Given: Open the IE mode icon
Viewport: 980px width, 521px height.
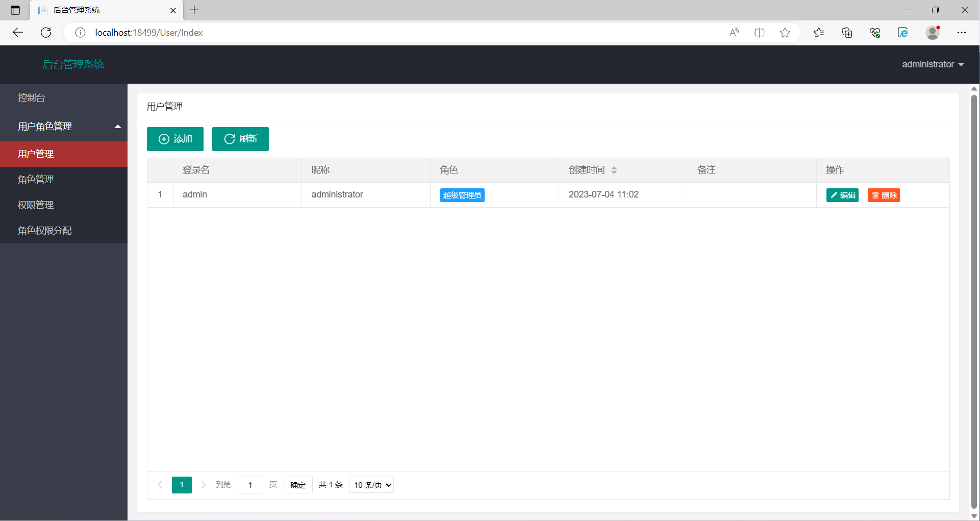Looking at the screenshot, I should (x=903, y=33).
